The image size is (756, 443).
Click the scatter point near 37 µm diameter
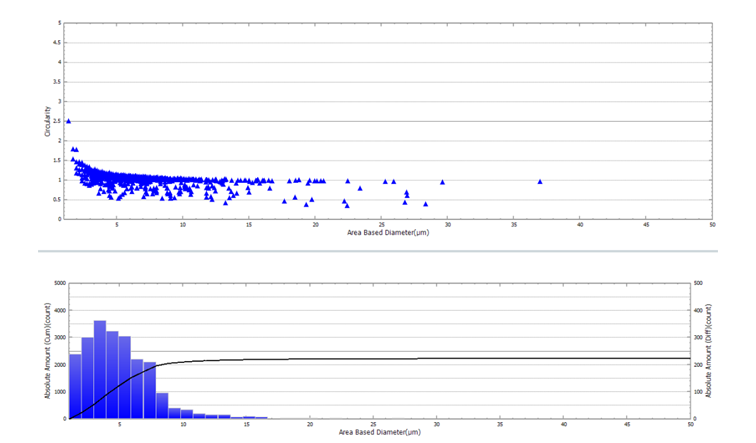pyautogui.click(x=540, y=182)
